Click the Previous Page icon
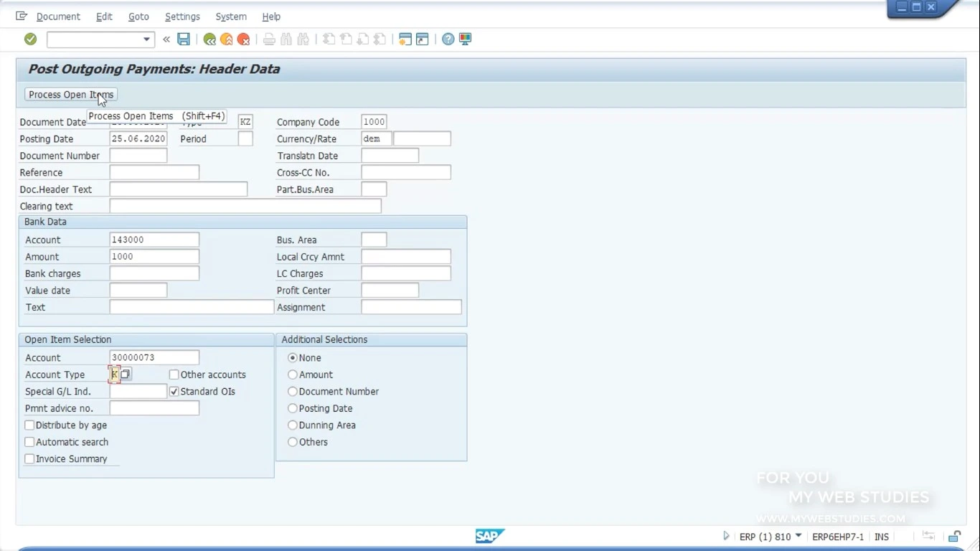This screenshot has width=980, height=551. (x=346, y=39)
